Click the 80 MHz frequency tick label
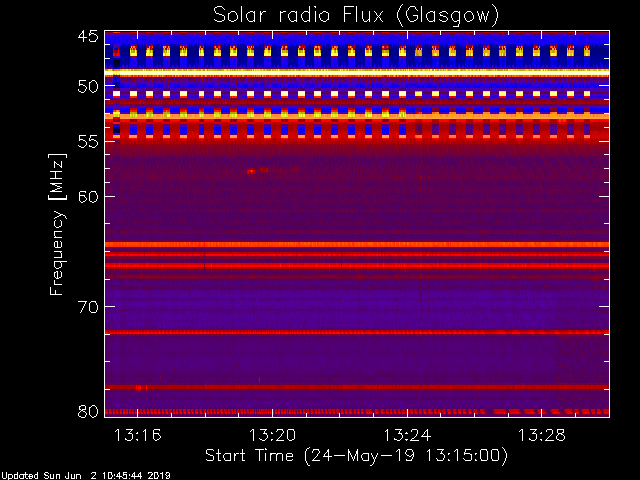 (87, 410)
